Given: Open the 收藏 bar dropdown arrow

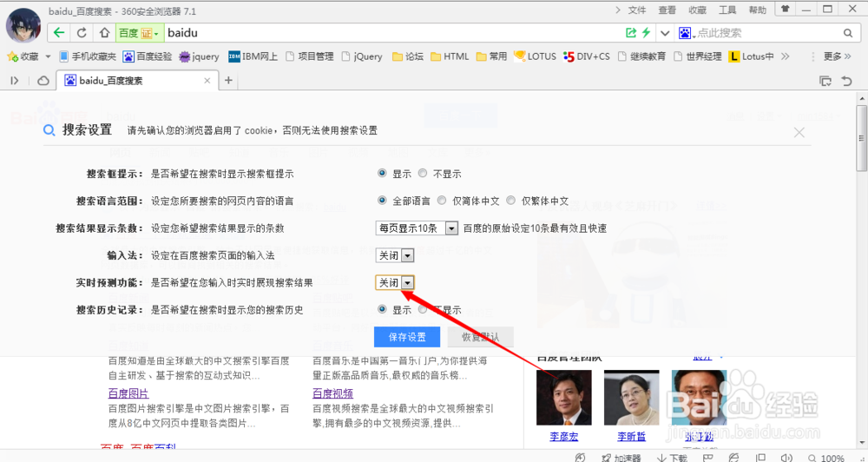Looking at the screenshot, I should point(48,56).
